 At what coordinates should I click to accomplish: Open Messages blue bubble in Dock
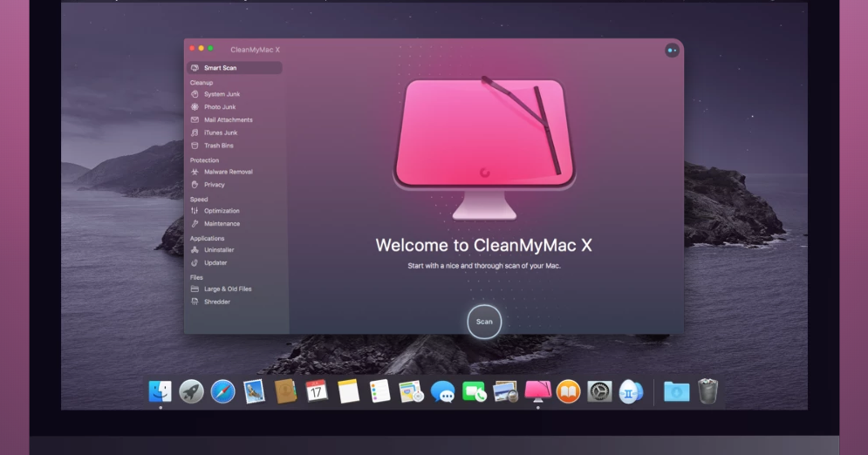(443, 392)
